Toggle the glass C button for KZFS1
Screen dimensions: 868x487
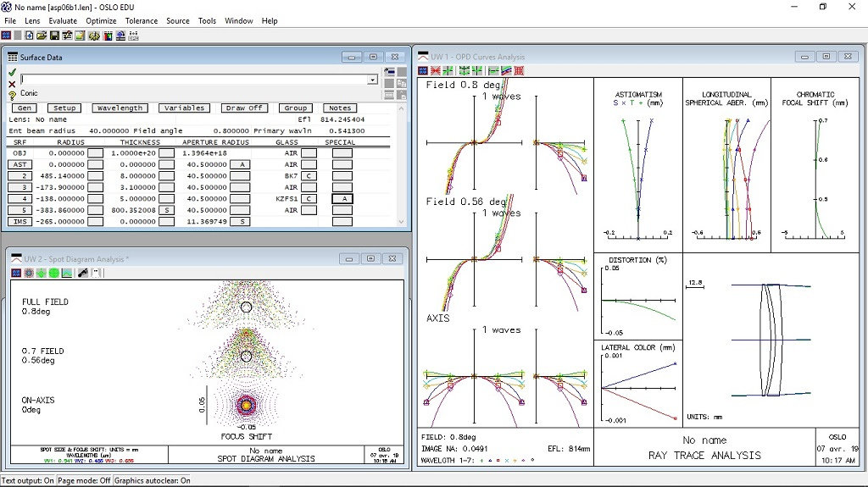(309, 199)
